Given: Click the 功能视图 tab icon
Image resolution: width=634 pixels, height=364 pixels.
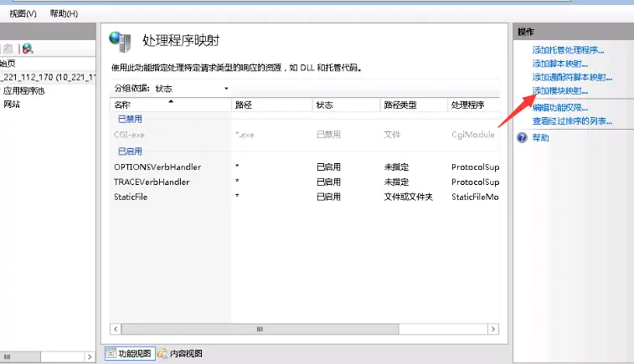Looking at the screenshot, I should (111, 353).
